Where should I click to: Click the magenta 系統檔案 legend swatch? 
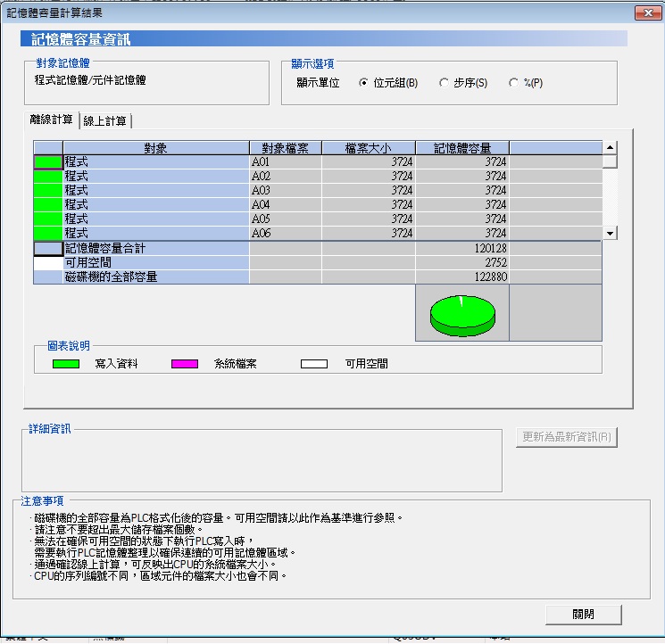click(x=185, y=364)
